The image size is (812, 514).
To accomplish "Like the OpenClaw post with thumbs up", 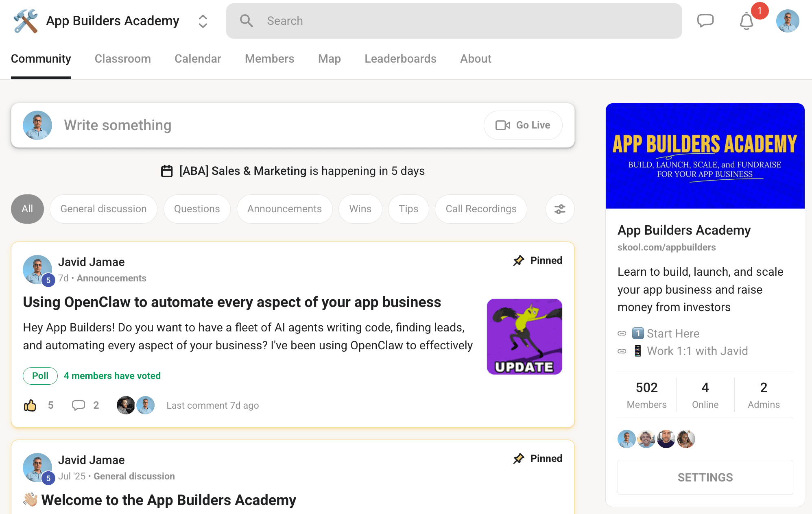I will coord(30,405).
